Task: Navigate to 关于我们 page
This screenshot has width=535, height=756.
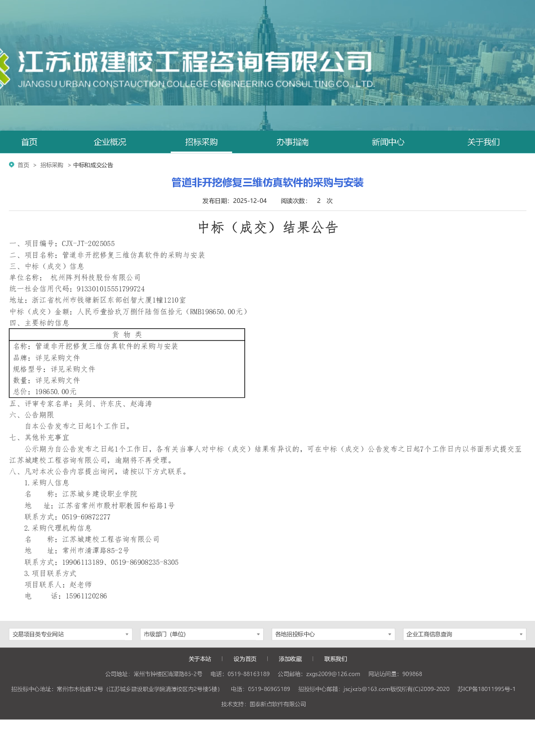Action: pos(483,142)
